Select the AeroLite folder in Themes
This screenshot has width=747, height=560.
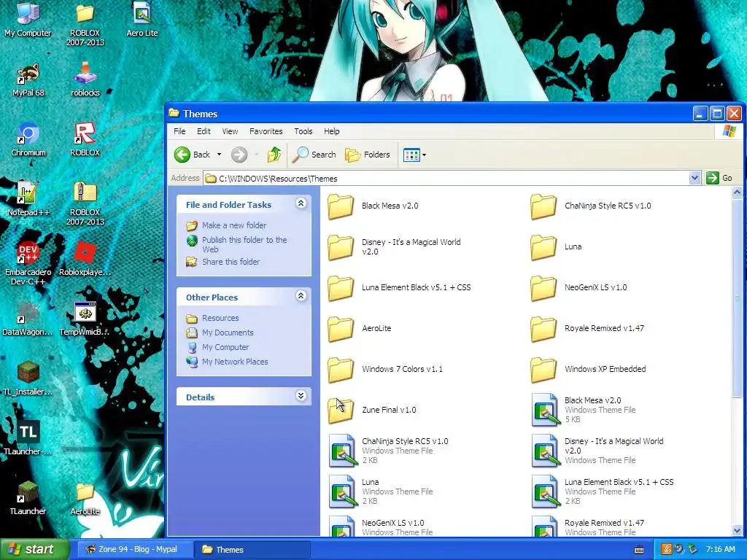tap(360, 329)
